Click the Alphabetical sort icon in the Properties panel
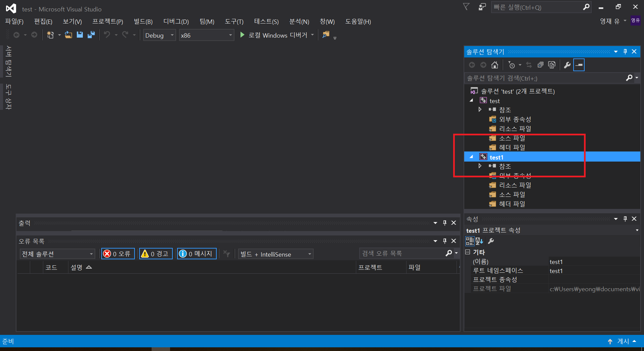Screen dimensions: 644x351 479,241
